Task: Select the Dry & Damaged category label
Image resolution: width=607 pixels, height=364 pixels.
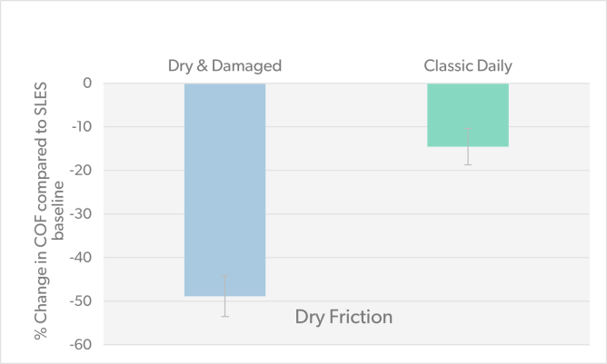Action: pos(224,66)
